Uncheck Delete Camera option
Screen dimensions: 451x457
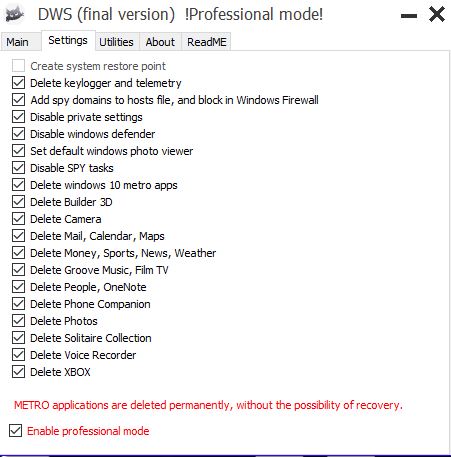point(18,219)
